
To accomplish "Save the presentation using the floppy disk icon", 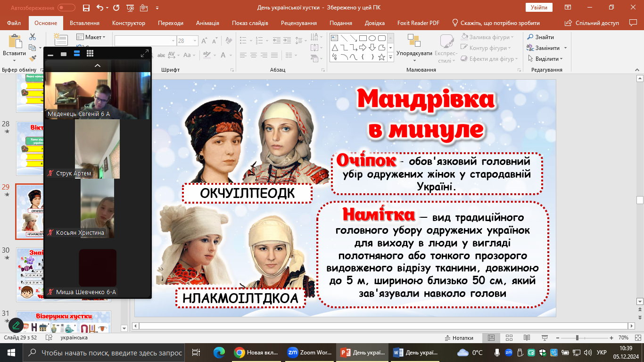I will (86, 8).
